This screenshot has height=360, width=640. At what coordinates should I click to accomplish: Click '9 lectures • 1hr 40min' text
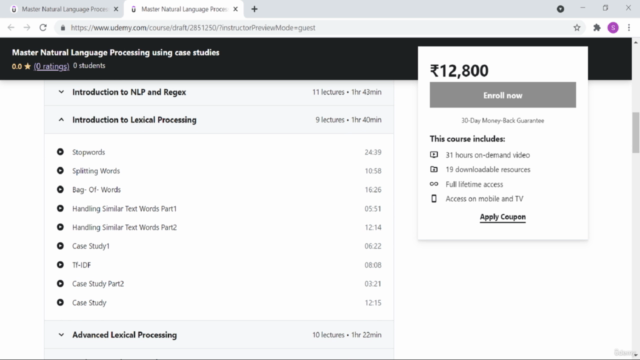tap(348, 120)
